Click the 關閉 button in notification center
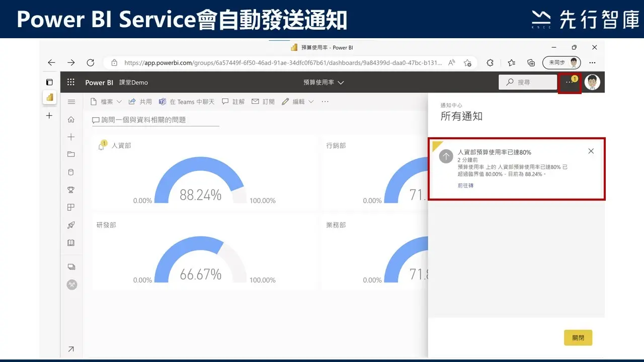The width and height of the screenshot is (644, 362). coord(578,338)
